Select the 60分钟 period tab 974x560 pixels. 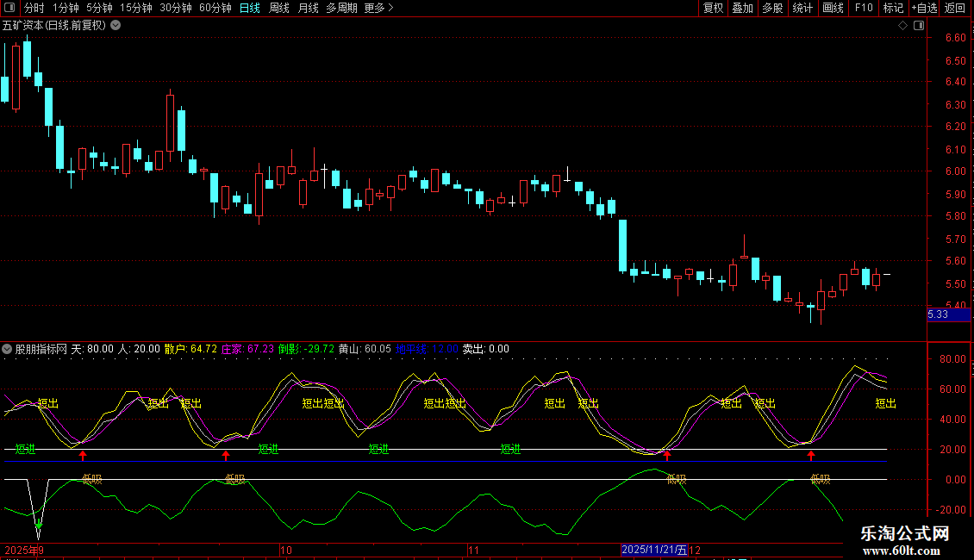[215, 9]
